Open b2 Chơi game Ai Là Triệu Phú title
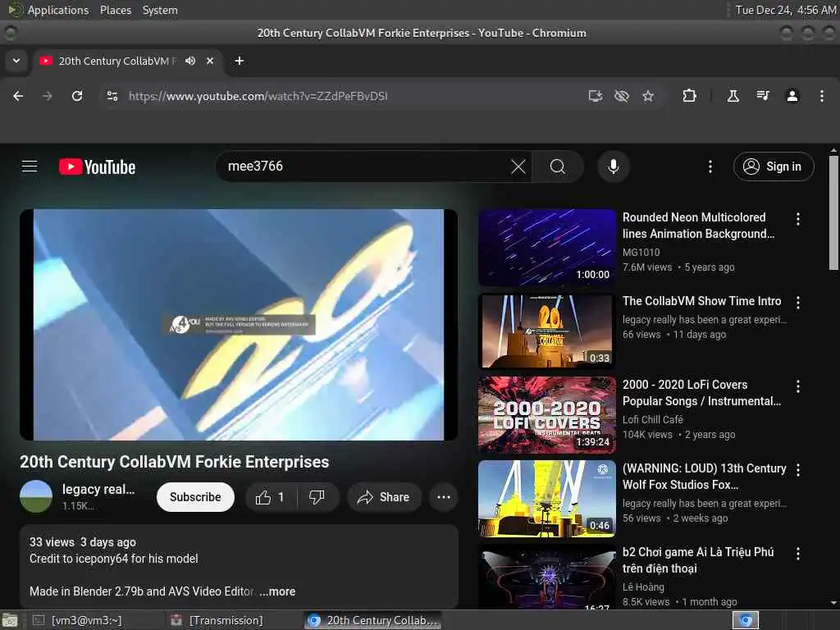840x630 pixels. coord(698,559)
